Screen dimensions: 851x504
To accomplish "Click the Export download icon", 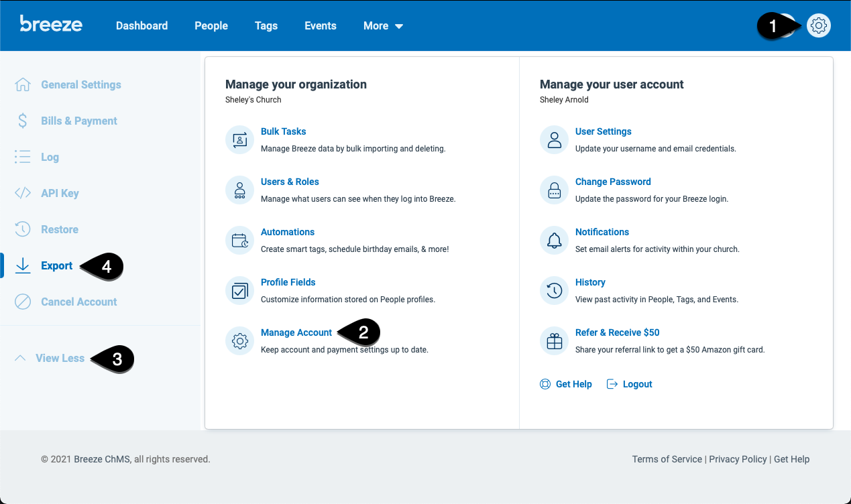I will (x=23, y=265).
